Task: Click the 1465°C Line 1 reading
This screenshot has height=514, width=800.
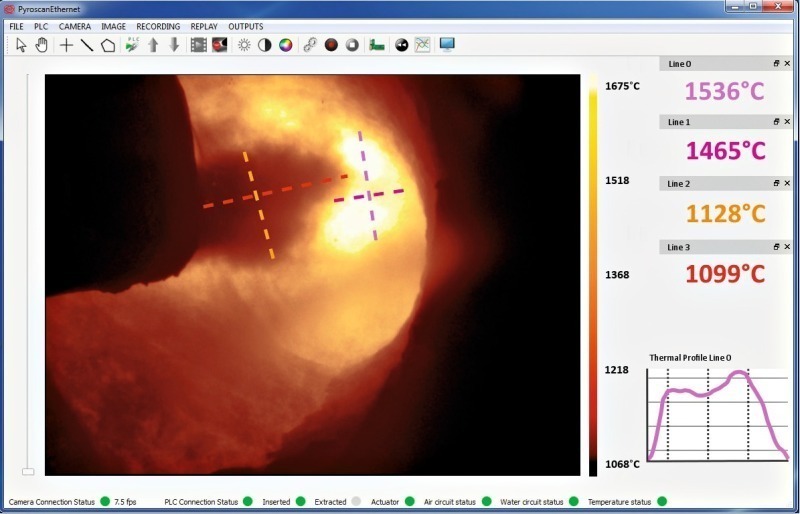Action: click(724, 152)
